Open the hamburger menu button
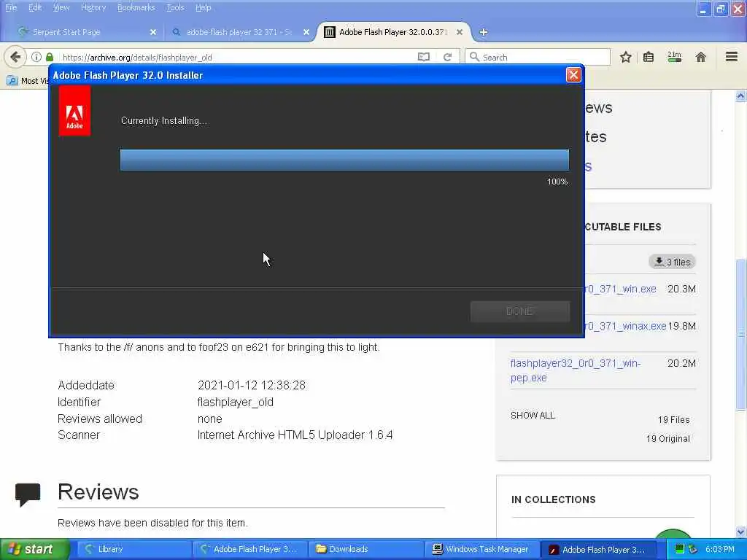This screenshot has width=747, height=560. coord(732,57)
